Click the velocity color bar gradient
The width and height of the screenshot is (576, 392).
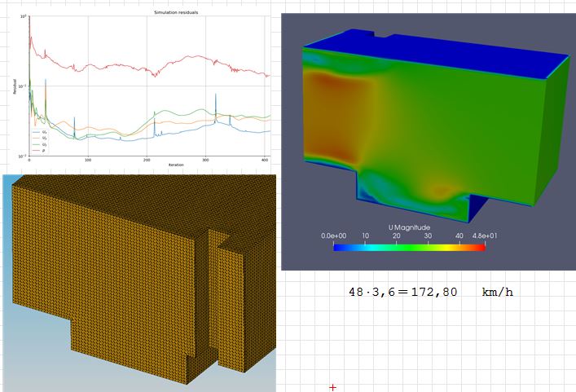click(409, 248)
